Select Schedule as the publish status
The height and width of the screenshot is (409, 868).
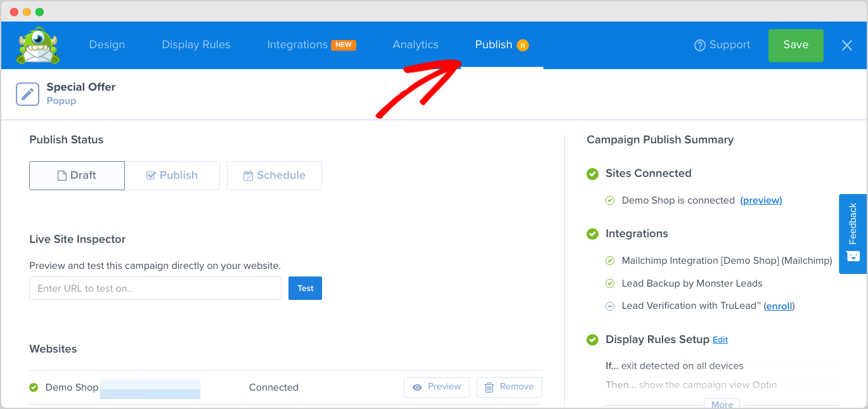pos(275,175)
